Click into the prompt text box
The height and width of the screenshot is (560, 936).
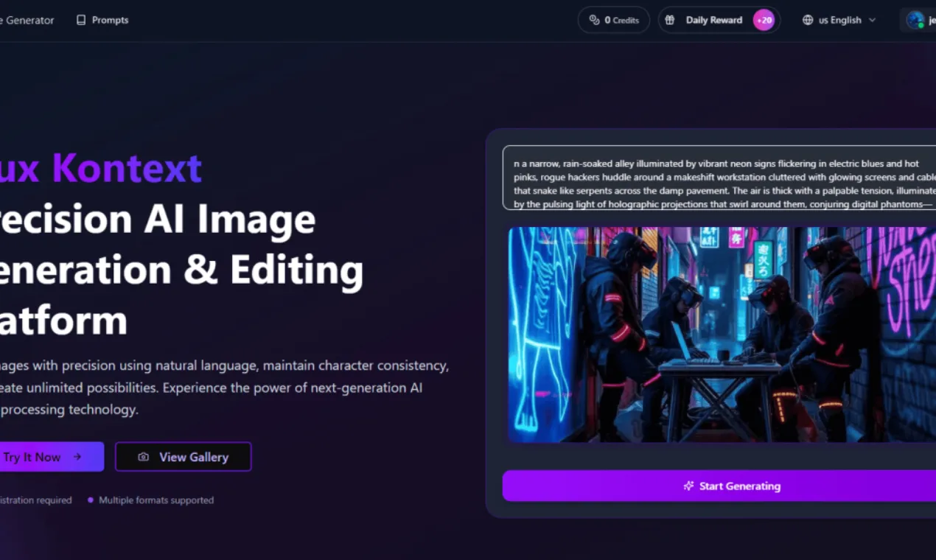coord(719,178)
